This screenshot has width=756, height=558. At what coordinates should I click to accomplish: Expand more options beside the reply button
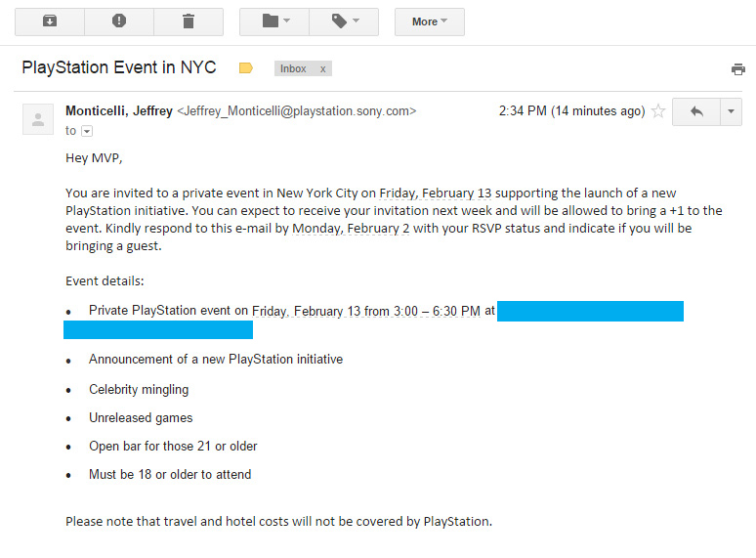pyautogui.click(x=732, y=111)
